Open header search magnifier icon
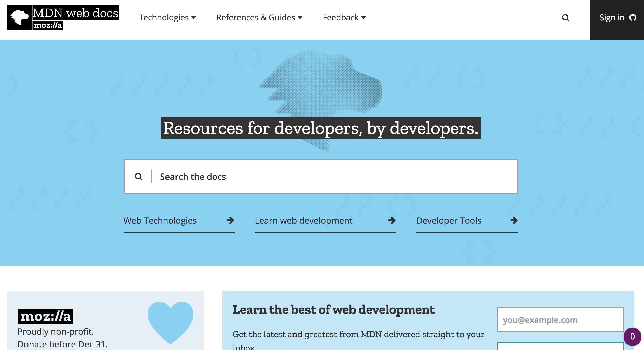The height and width of the screenshot is (350, 644). [565, 18]
